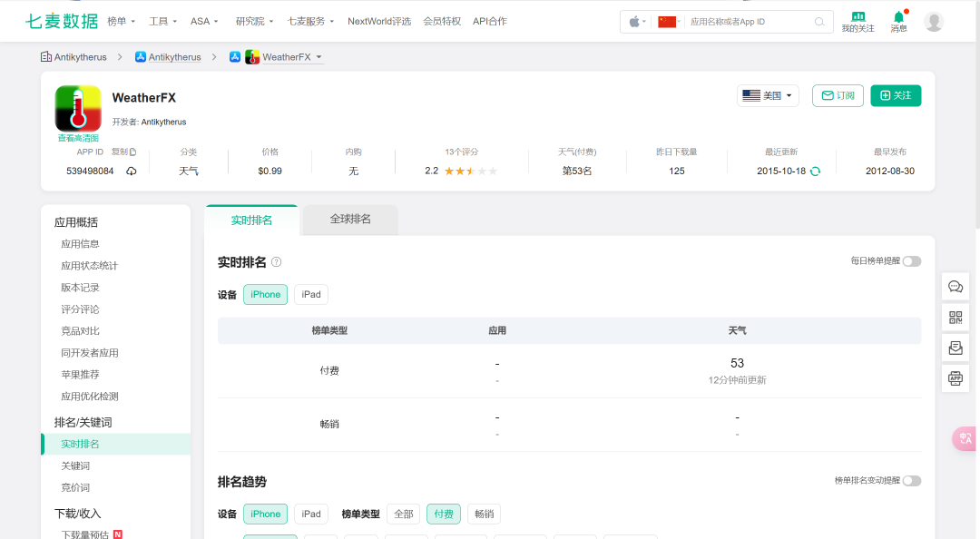Image resolution: width=980 pixels, height=539 pixels.
Task: Switch to the 实时排名 tab
Action: point(252,220)
